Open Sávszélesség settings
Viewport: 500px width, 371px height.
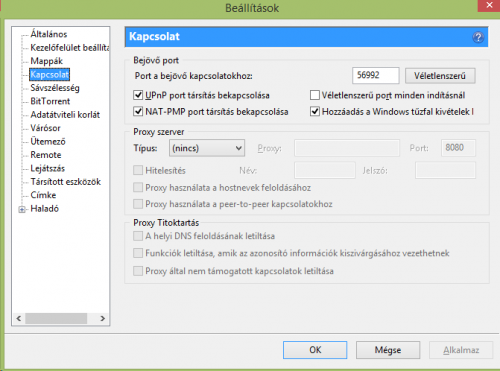(x=55, y=88)
